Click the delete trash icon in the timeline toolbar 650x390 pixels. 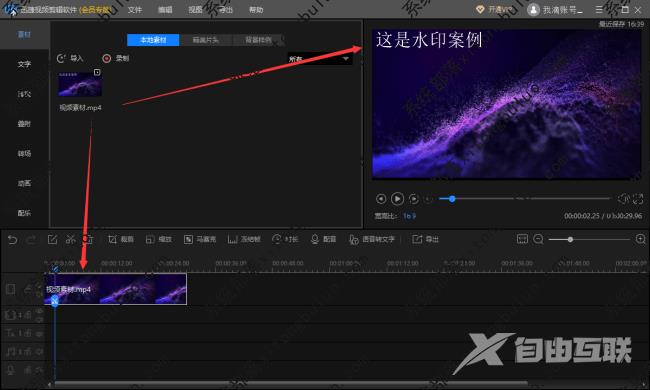[x=88, y=239]
